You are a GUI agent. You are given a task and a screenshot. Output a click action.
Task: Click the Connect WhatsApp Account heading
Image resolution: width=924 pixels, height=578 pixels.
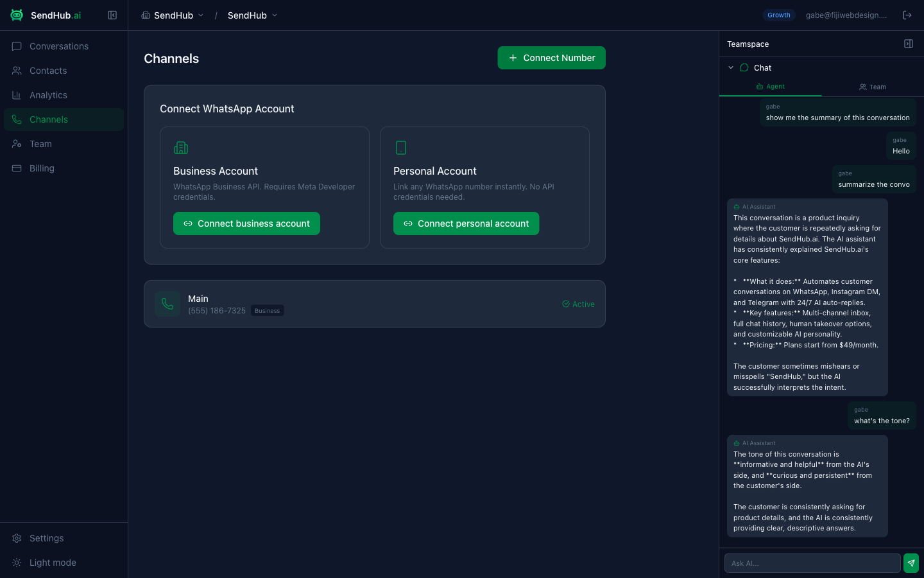click(x=227, y=109)
